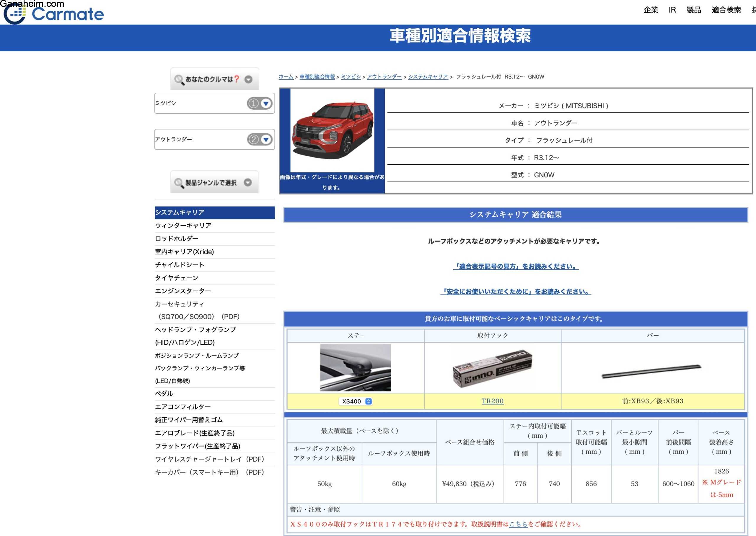
Task: Click the arrow icon on あなたのクルマは header
Action: pyautogui.click(x=248, y=79)
